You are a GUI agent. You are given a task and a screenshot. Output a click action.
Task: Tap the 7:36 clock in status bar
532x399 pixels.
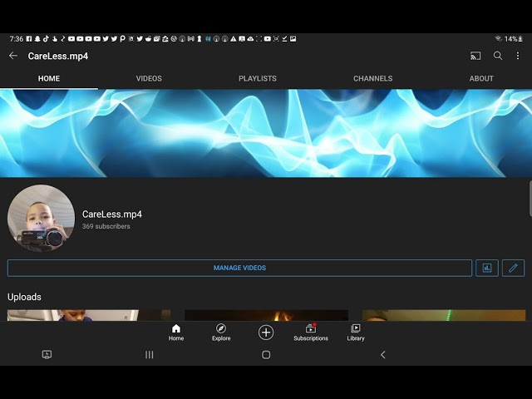point(17,39)
